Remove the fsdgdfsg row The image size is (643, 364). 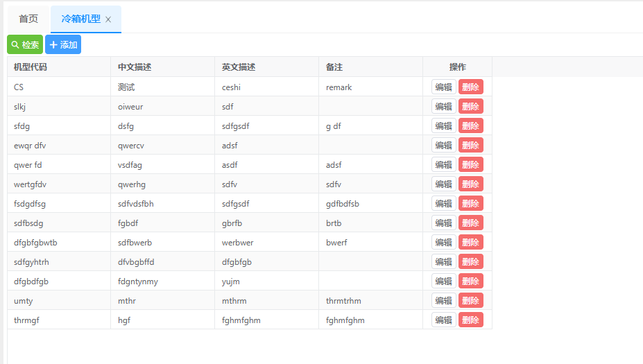tap(470, 204)
